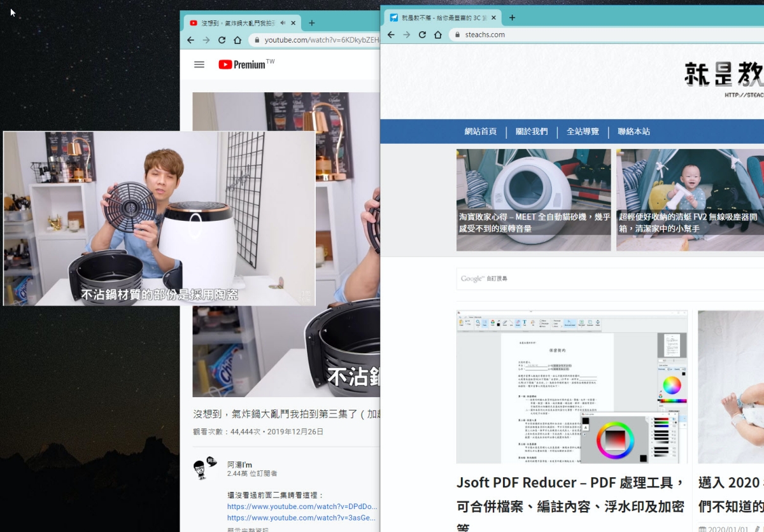The width and height of the screenshot is (764, 532).
Task: Open the YouTube hamburger guide menu
Action: 199,64
